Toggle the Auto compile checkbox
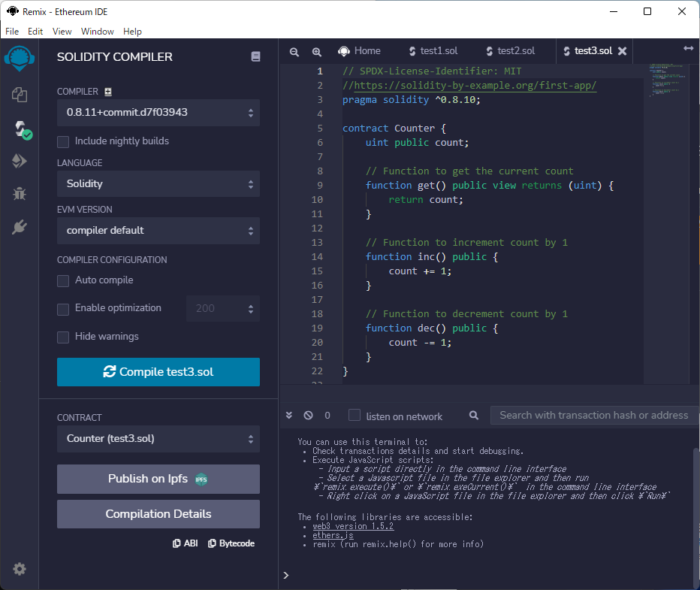Image resolution: width=700 pixels, height=590 pixels. pos(63,280)
